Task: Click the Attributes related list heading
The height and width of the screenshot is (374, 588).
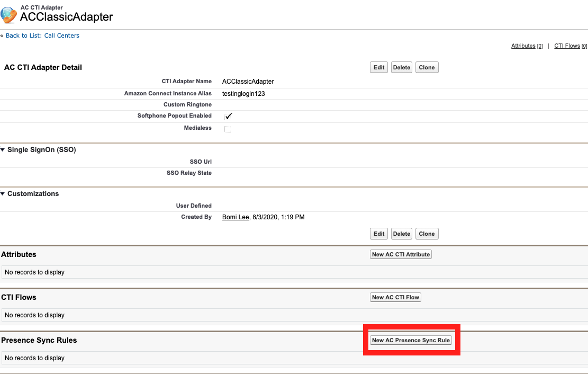Action: tap(19, 255)
